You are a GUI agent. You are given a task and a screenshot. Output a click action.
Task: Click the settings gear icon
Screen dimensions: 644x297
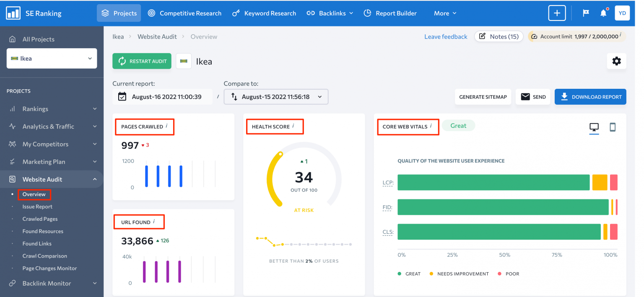(616, 61)
